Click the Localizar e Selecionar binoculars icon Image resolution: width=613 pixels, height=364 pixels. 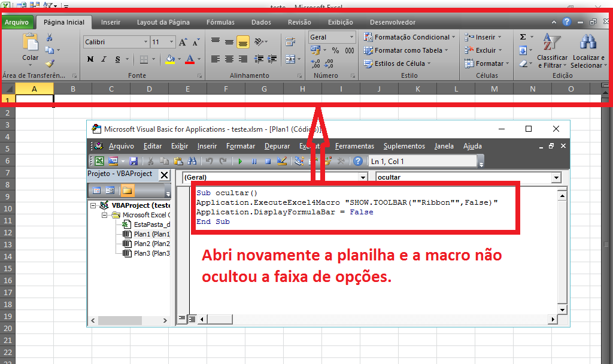coord(588,43)
